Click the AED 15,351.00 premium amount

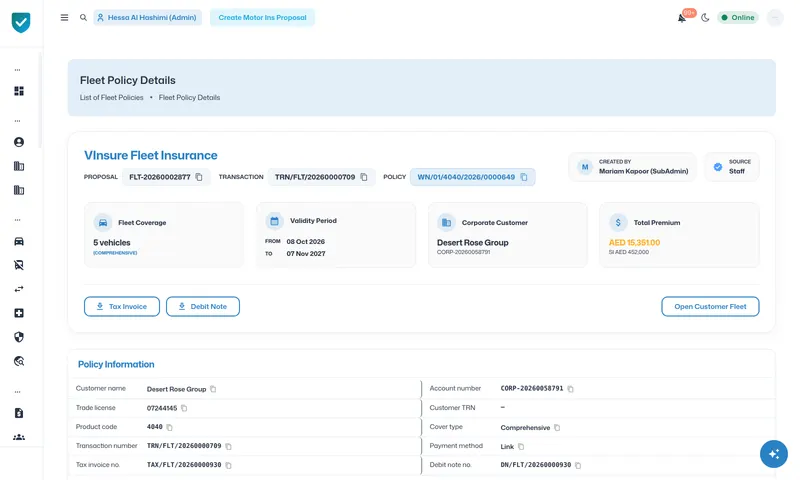click(634, 243)
